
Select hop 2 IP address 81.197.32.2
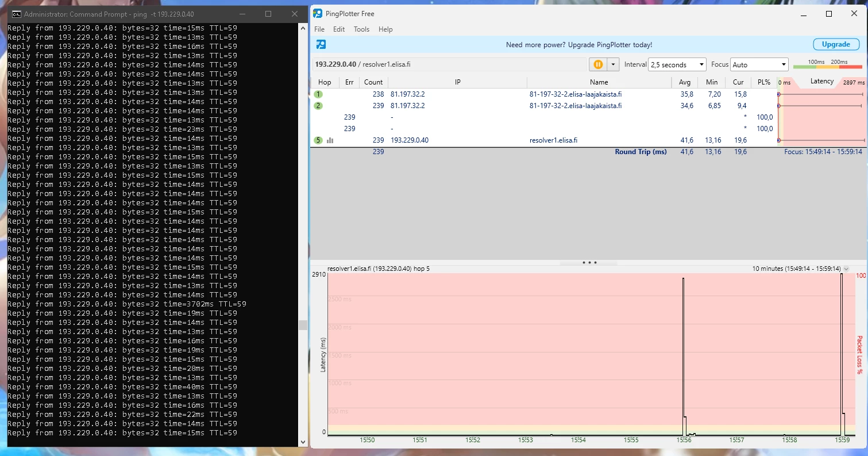tap(408, 106)
